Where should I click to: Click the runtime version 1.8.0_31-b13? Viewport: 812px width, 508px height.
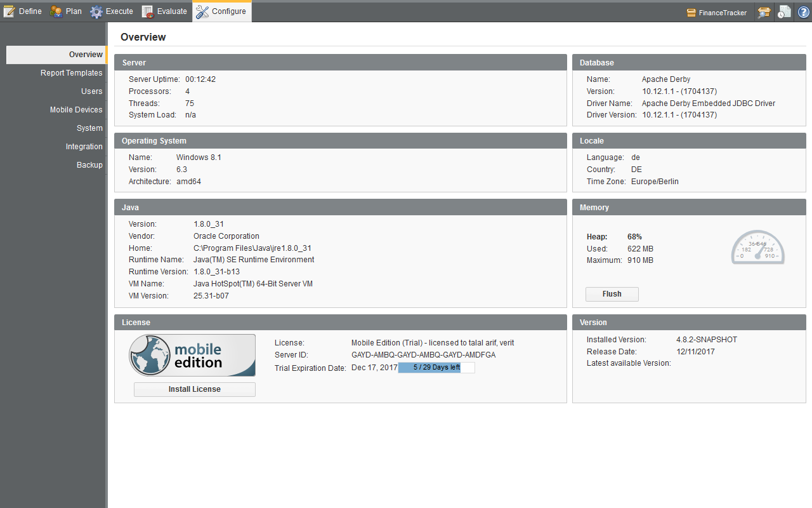[216, 272]
